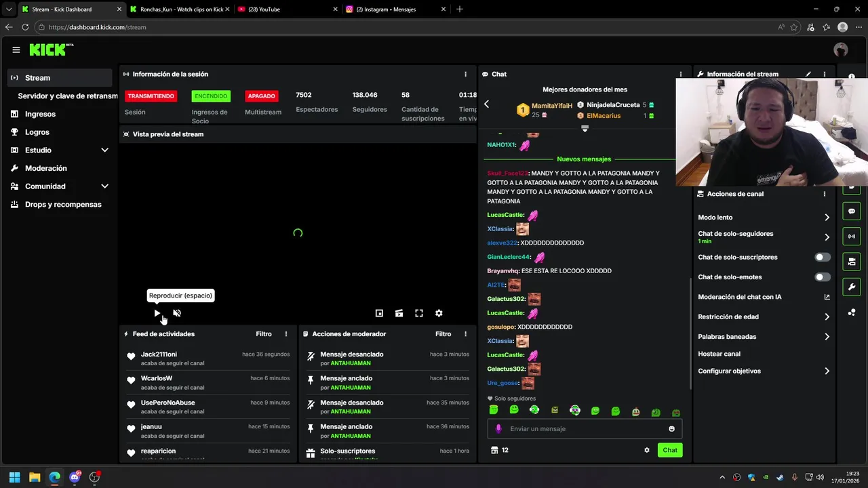Open the browser tab search dropdown

9,9
